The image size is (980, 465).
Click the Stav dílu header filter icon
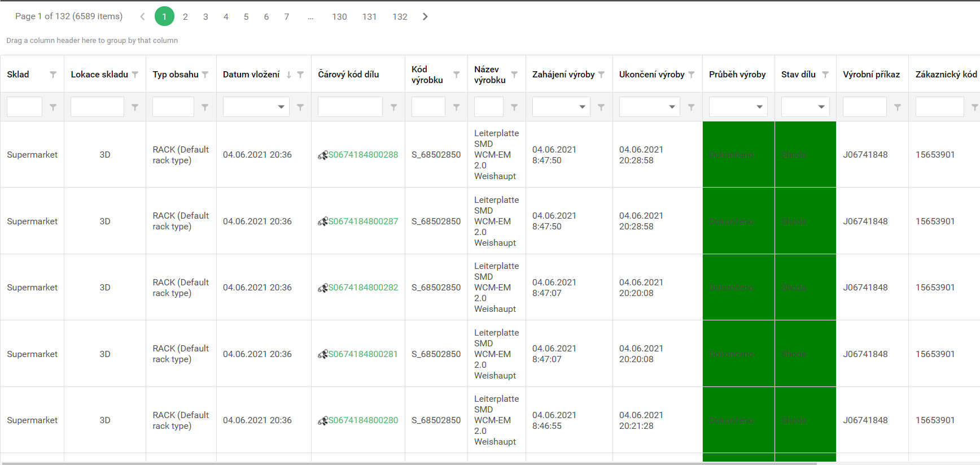(x=825, y=75)
